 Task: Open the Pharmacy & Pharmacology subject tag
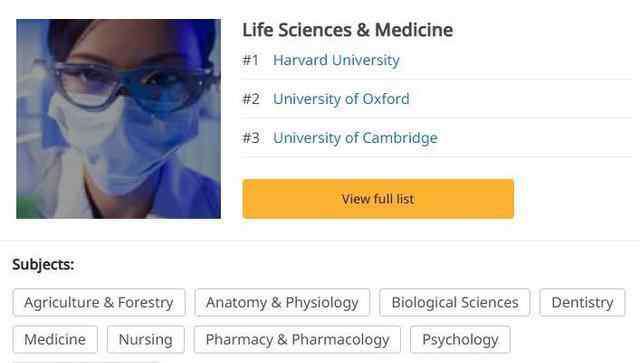tap(297, 339)
